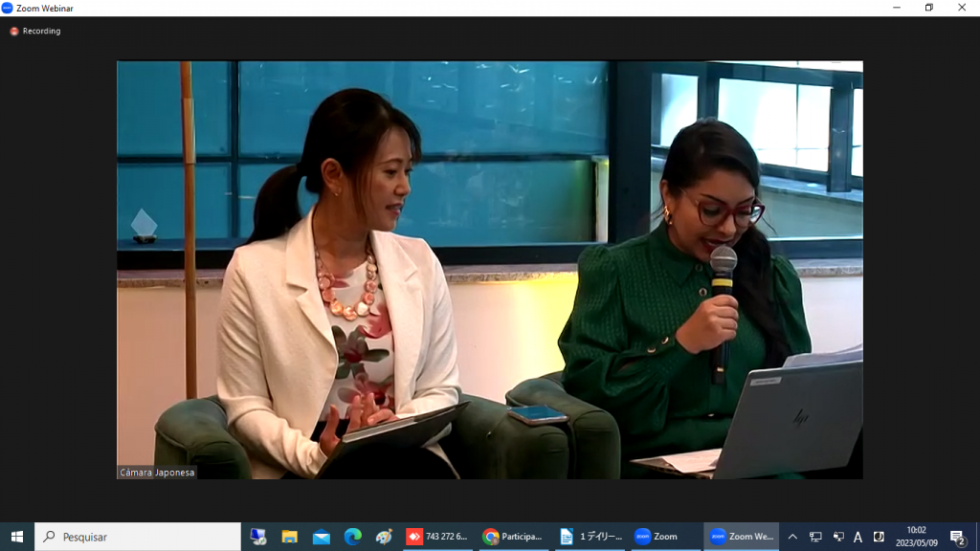
Task: Switch to Chrome Participa... taskbar window
Action: 513,537
